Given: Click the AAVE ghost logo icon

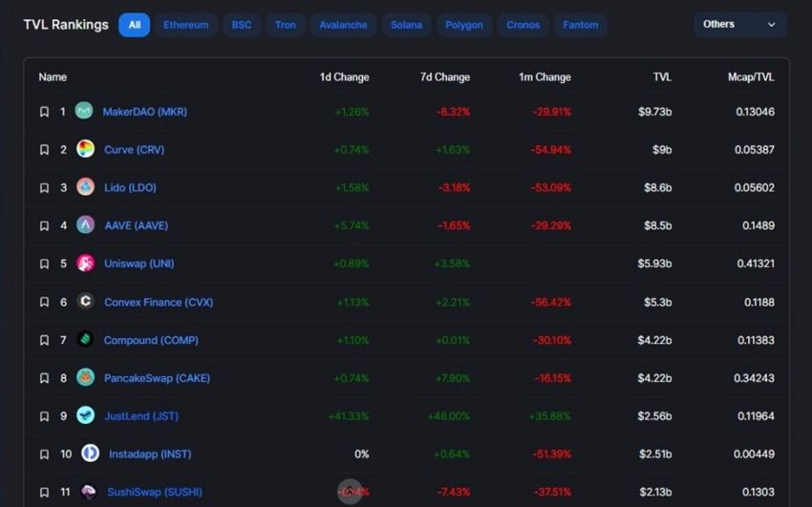Looking at the screenshot, I should click(x=85, y=225).
